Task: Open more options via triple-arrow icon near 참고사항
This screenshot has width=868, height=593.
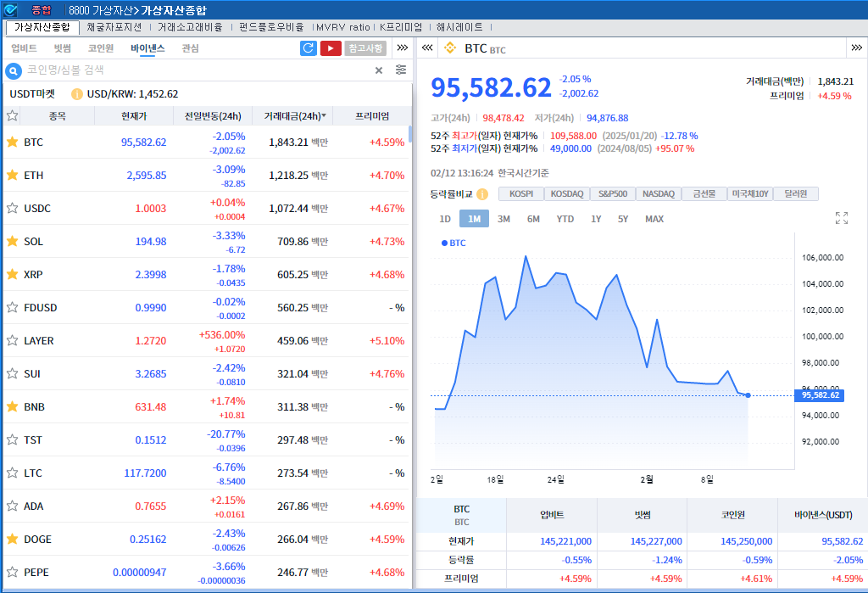Action: tap(402, 48)
